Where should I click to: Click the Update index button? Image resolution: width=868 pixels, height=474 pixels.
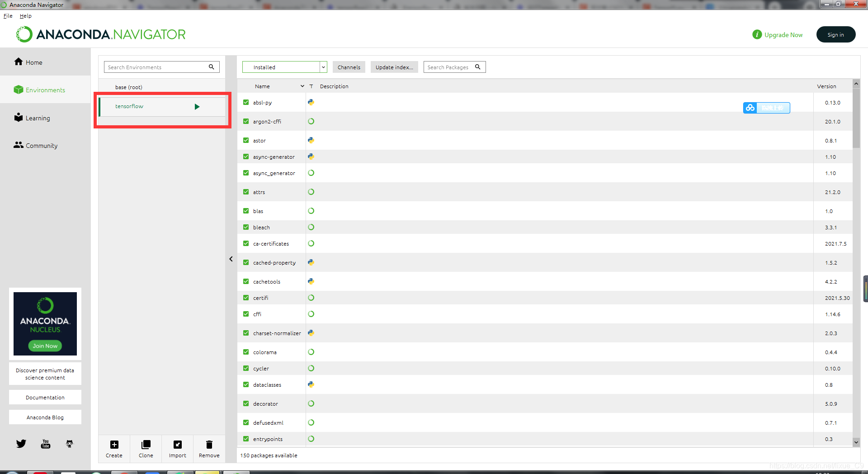[394, 66]
